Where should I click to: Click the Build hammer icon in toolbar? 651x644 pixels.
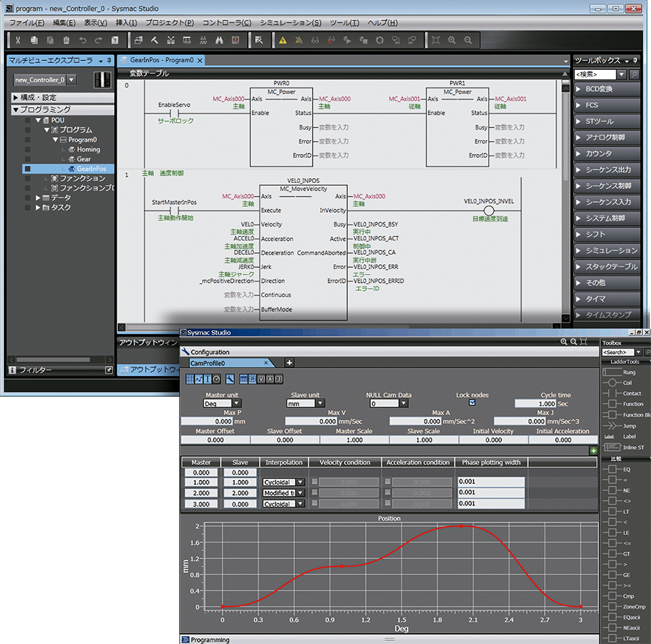[x=155, y=40]
